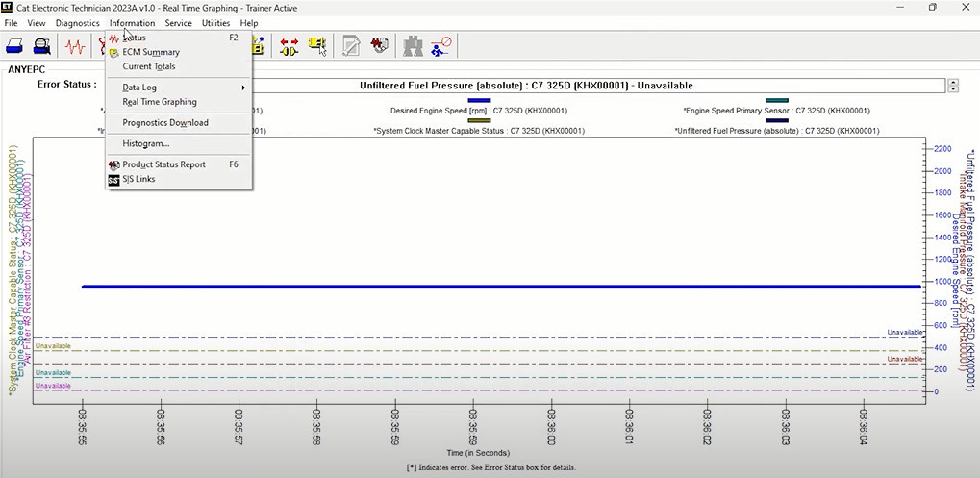Image resolution: width=980 pixels, height=478 pixels.
Task: Open Histogram from the menu
Action: click(146, 143)
